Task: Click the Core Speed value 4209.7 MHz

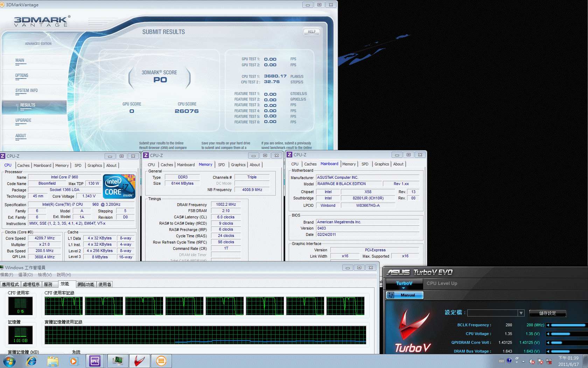Action: point(45,238)
